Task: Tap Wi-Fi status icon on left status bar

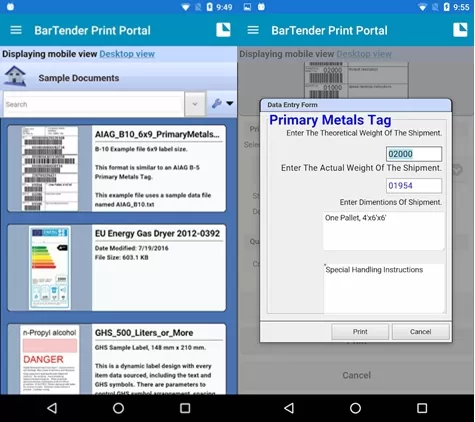Action: tap(186, 7)
